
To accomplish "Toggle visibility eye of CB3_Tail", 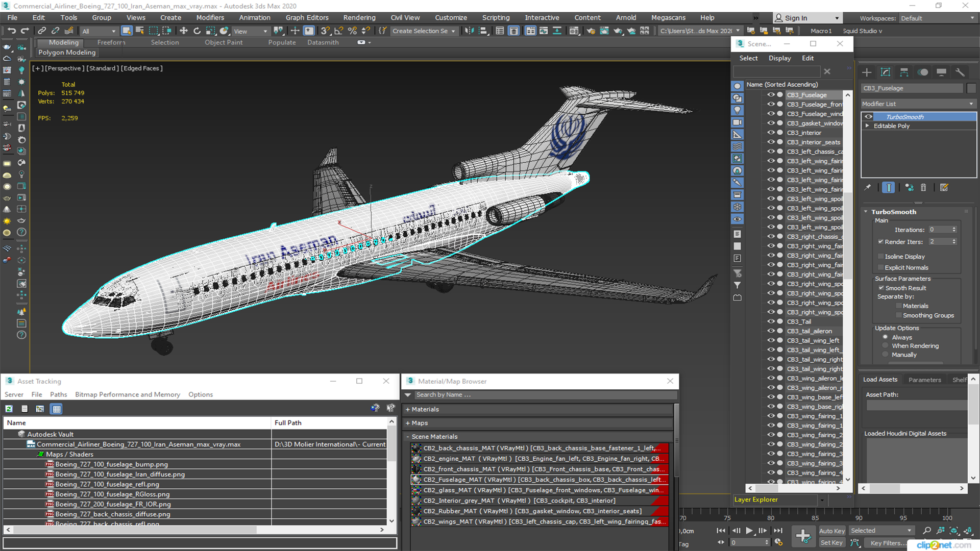I will [x=771, y=321].
